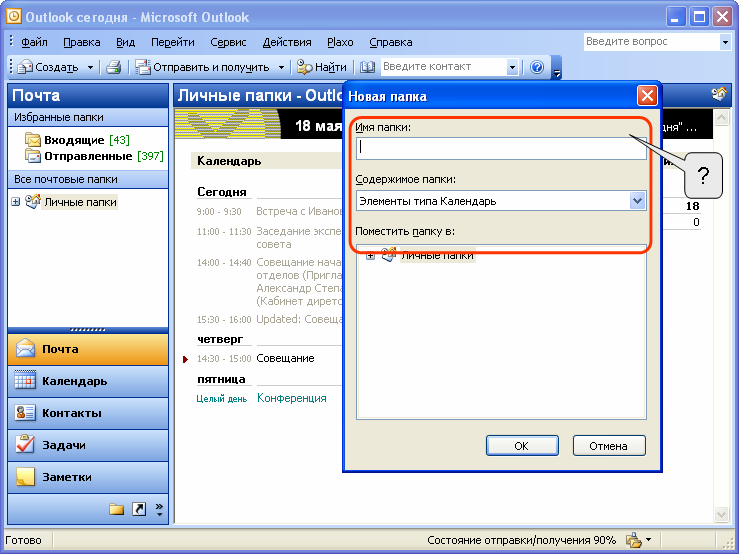Click the Избранные папки header
The height and width of the screenshot is (554, 739).
coord(88,117)
